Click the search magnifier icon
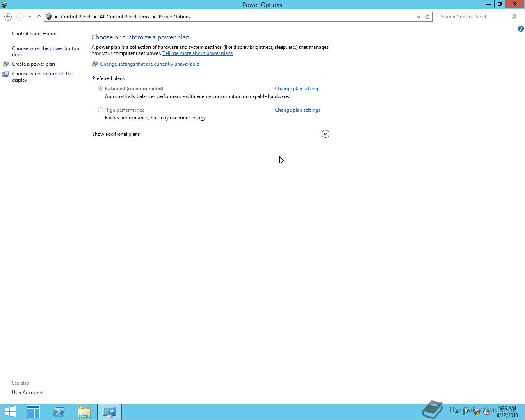 pyautogui.click(x=514, y=17)
